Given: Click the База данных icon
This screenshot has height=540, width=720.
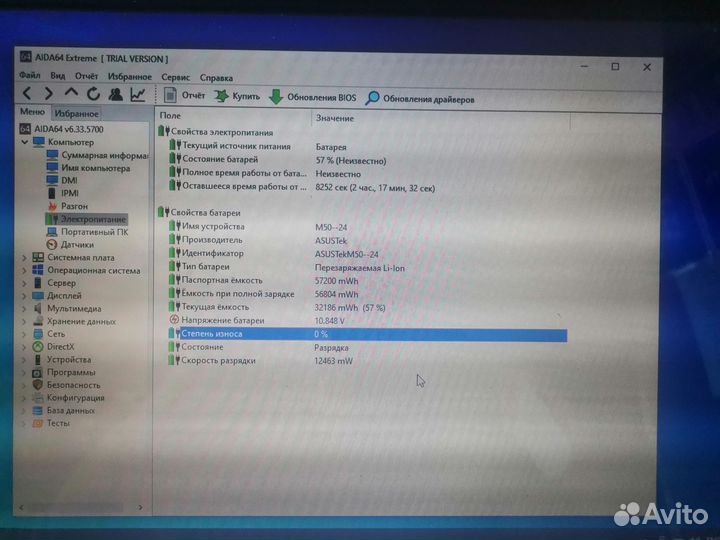Looking at the screenshot, I should [x=38, y=411].
